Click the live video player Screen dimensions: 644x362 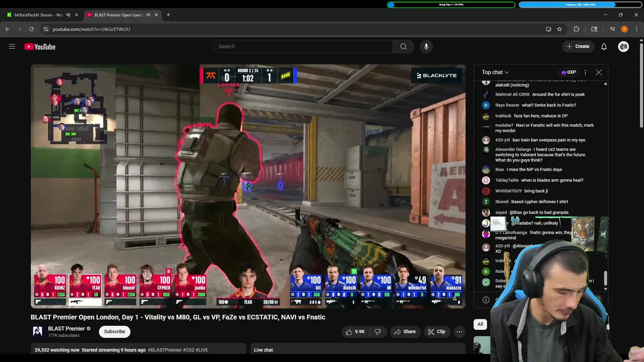[248, 186]
